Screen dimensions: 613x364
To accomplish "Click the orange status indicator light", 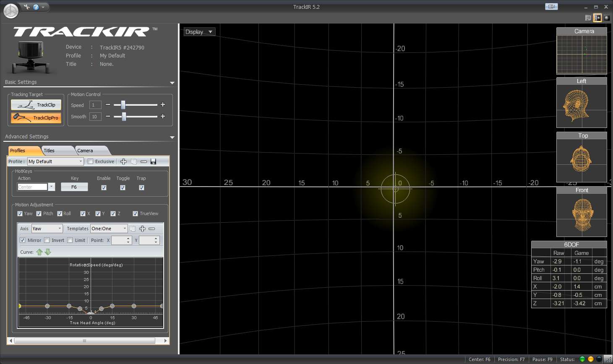I will coord(591,359).
